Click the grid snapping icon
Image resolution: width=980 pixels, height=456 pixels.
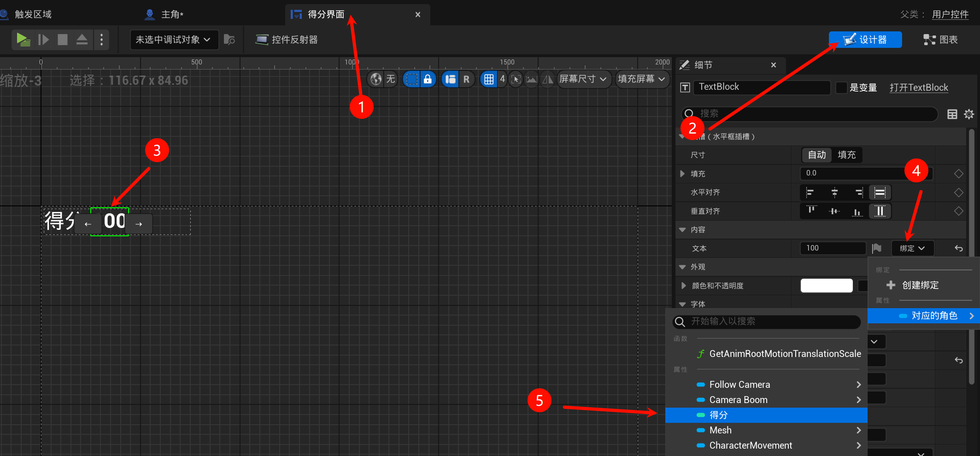pyautogui.click(x=489, y=79)
